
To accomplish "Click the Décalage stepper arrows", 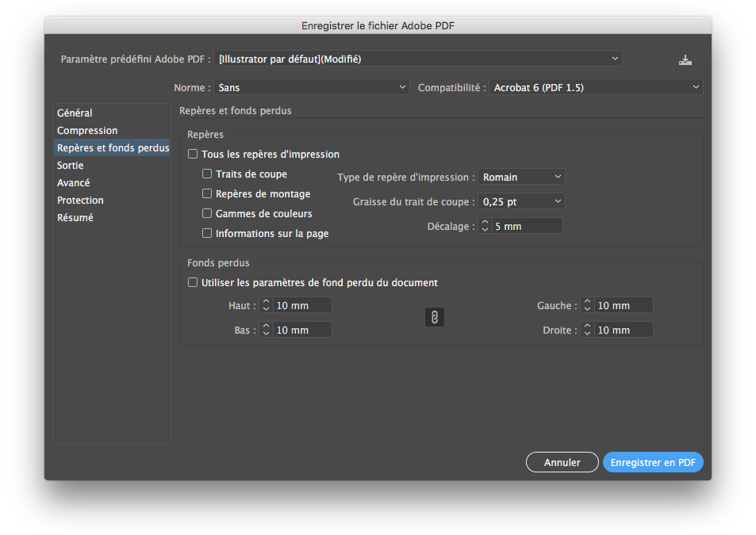I will coord(485,226).
